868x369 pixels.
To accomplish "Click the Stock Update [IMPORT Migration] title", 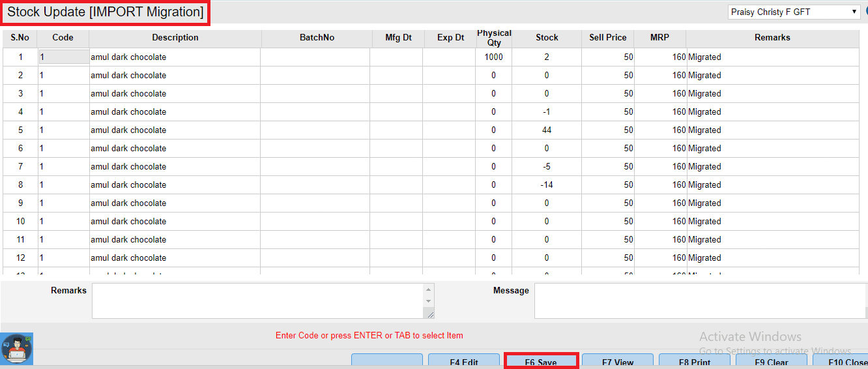I will point(105,12).
